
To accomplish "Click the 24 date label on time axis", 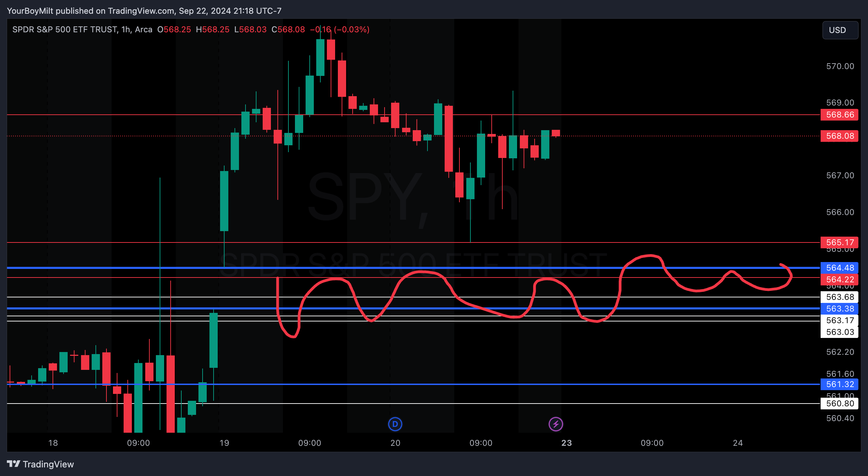I will (x=738, y=443).
